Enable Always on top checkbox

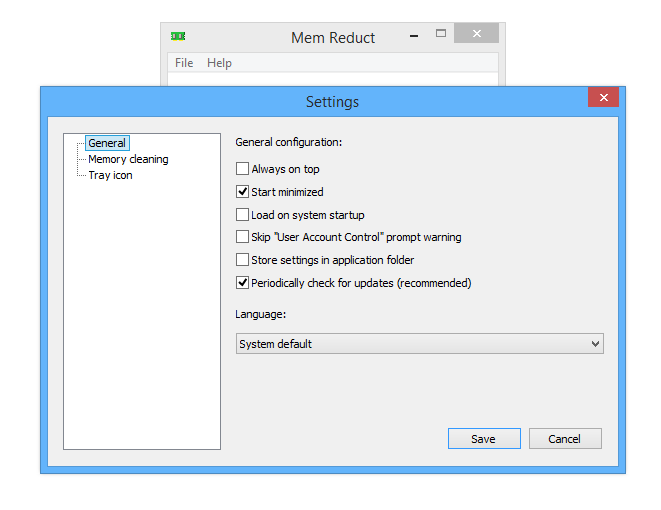click(x=242, y=169)
